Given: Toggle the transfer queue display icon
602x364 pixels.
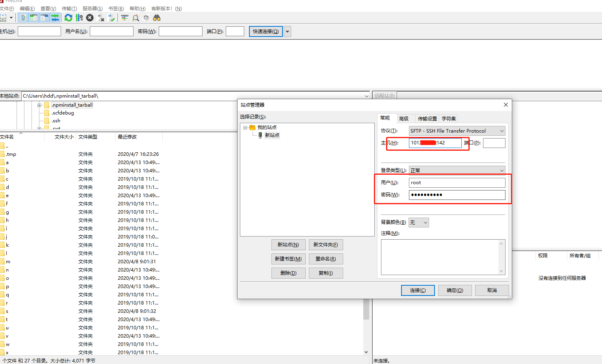Looking at the screenshot, I should [x=55, y=18].
